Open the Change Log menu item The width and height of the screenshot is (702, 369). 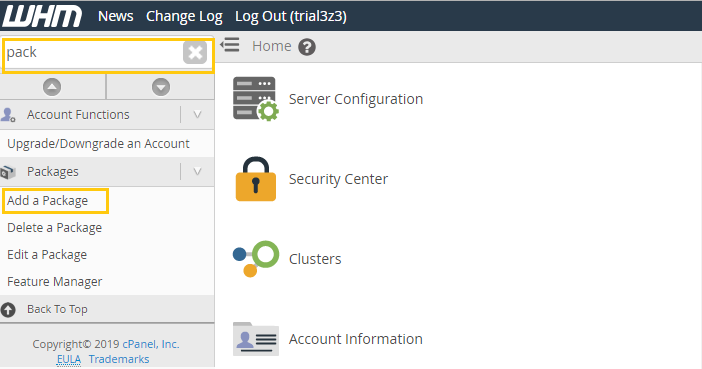pyautogui.click(x=184, y=16)
